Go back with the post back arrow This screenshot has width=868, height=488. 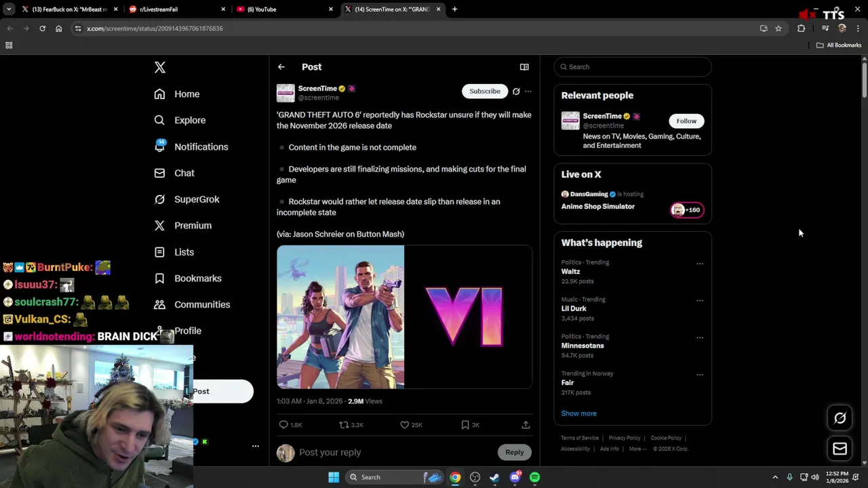[x=281, y=67]
